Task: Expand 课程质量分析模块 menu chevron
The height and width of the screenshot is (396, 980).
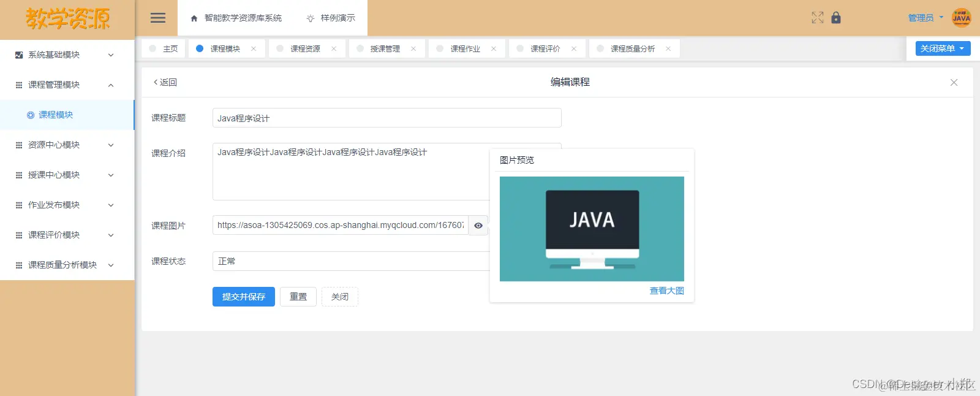Action: (x=111, y=265)
